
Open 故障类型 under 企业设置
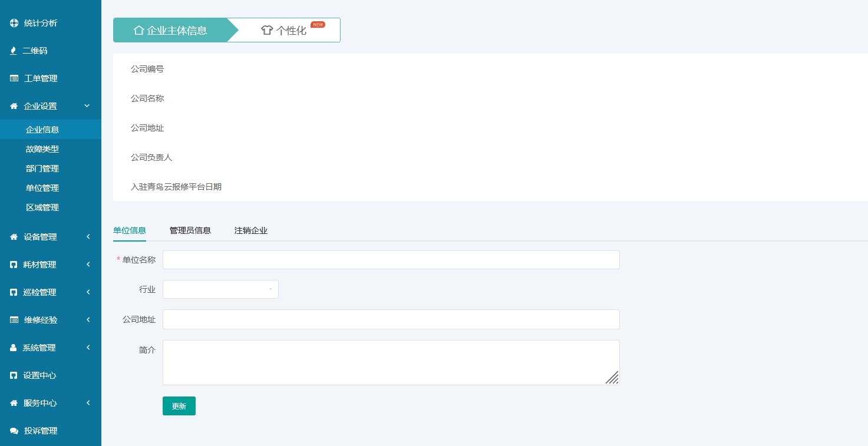[42, 149]
